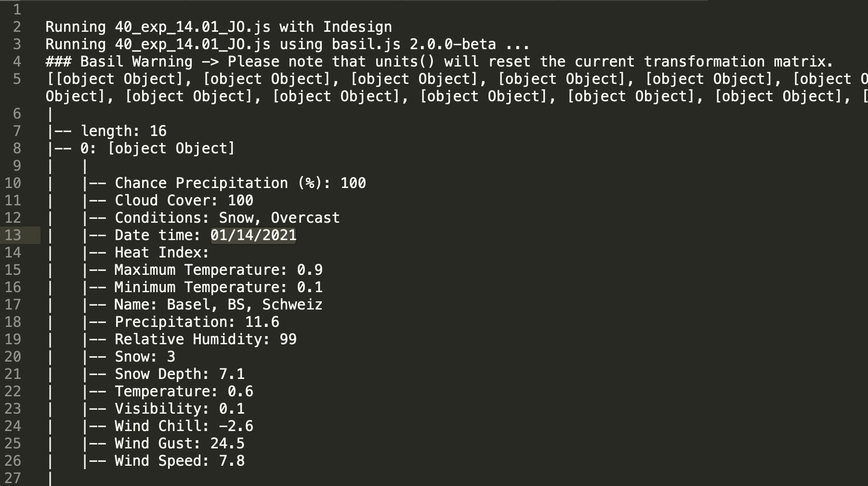Place cursor after "Heat Index:"

tap(211, 253)
